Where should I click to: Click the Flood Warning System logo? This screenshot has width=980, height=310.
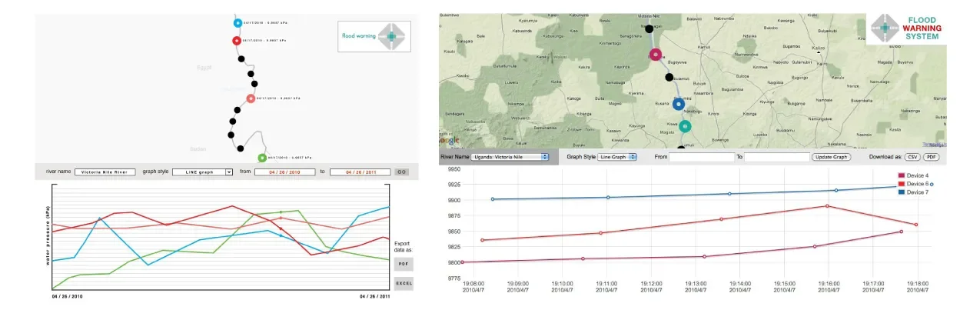(x=907, y=28)
